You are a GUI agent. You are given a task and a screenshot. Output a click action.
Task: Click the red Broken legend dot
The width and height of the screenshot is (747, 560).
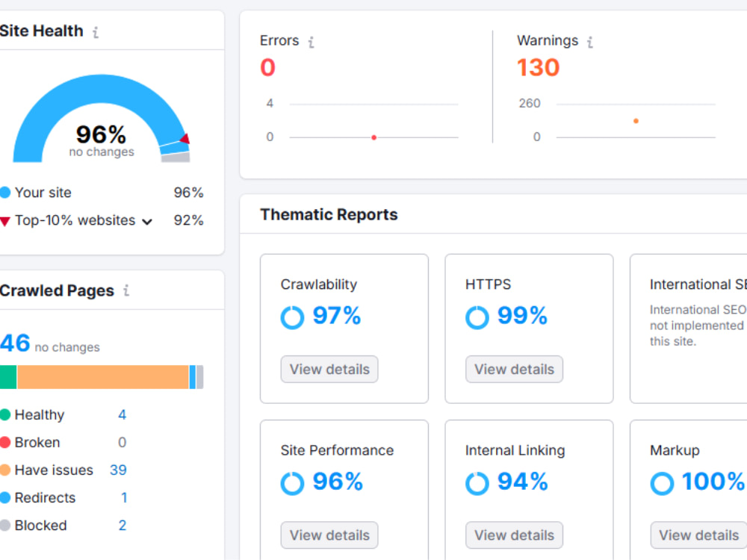coord(5,442)
